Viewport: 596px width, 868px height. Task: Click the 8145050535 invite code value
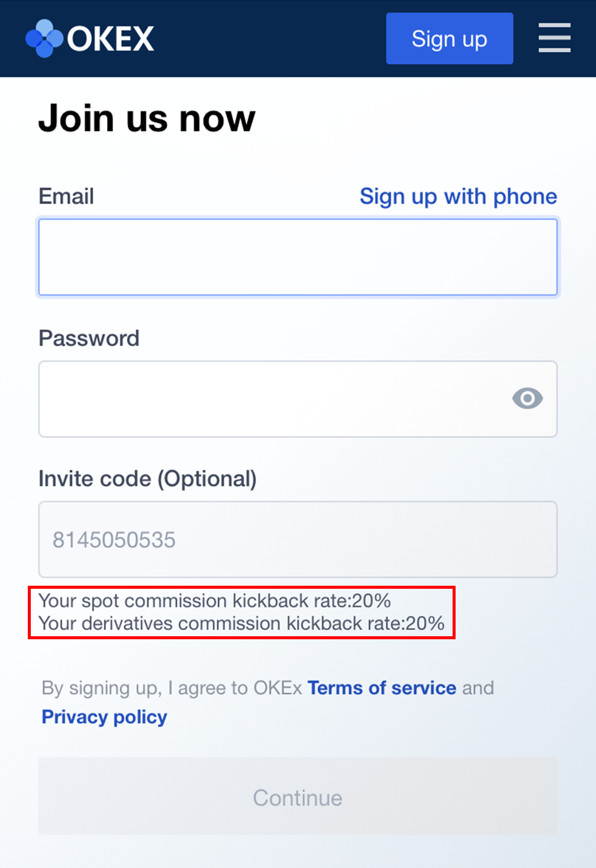pos(114,540)
